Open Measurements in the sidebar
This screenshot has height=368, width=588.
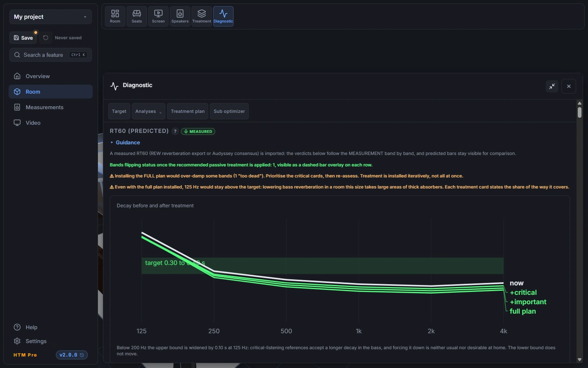point(51,107)
